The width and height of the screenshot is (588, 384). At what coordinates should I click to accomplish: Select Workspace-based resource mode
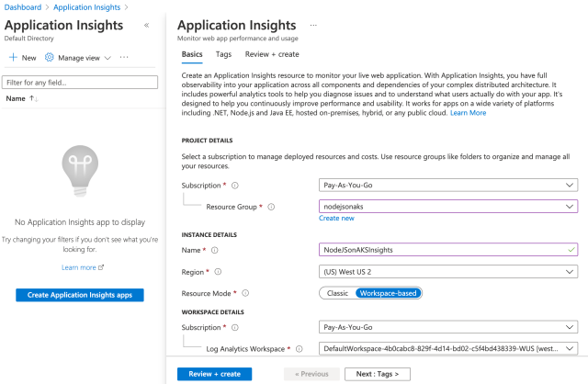click(388, 293)
